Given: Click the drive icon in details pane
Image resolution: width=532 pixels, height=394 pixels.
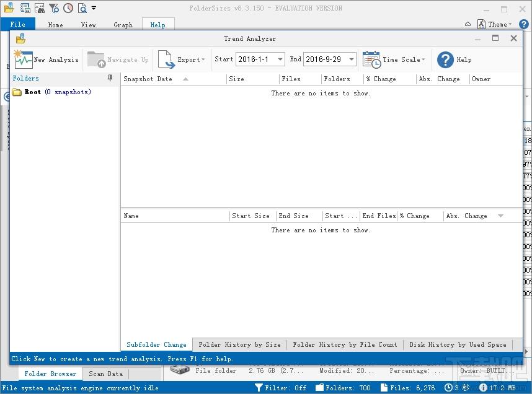Looking at the screenshot, I should [x=179, y=370].
